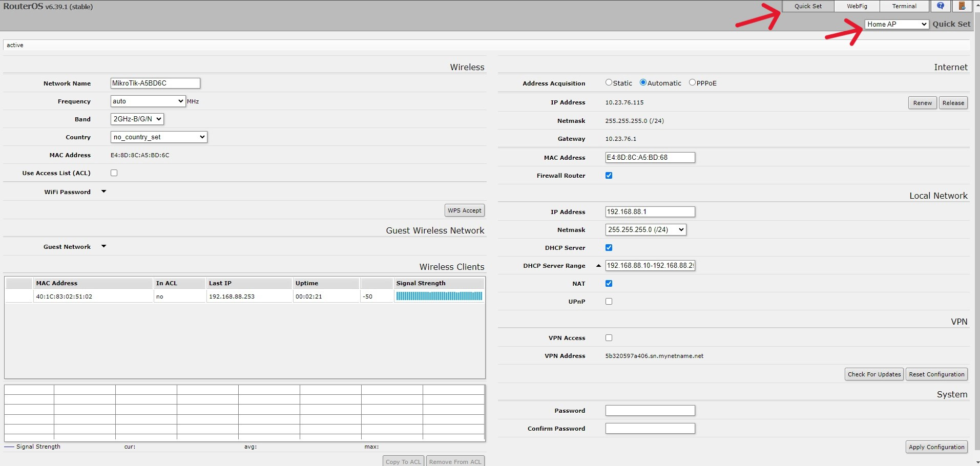The width and height of the screenshot is (980, 466).
Task: Open the Band dropdown
Action: coord(137,119)
